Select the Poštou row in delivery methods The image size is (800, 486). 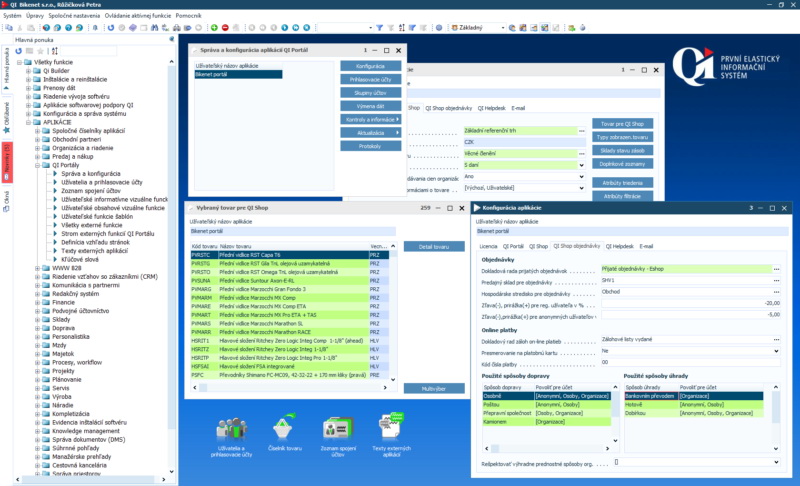click(x=546, y=404)
